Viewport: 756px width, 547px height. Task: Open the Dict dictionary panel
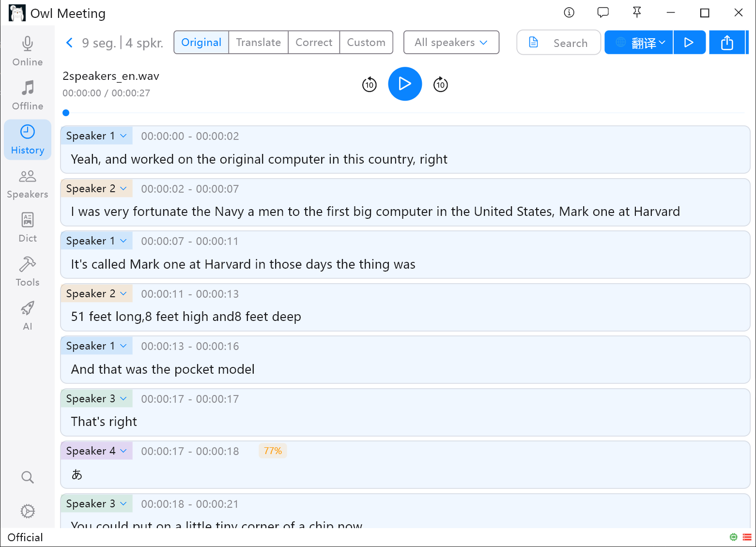coord(27,226)
